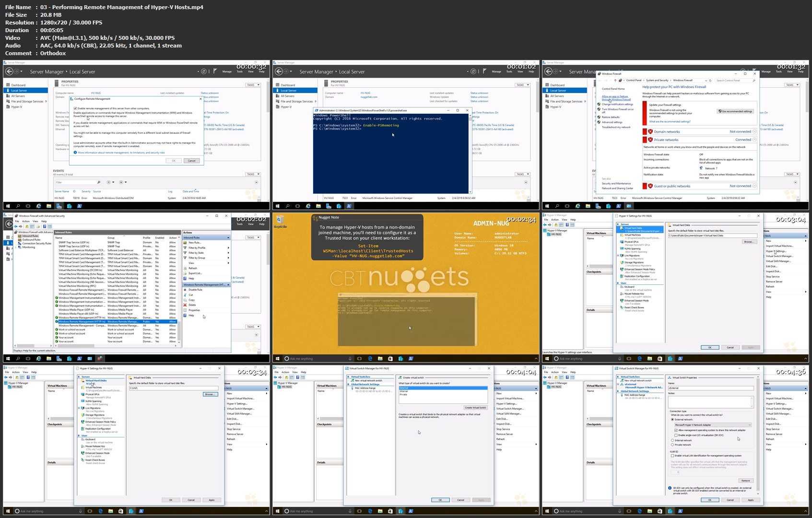Open Microsoft Hyper-V Network Adapter dropdown
812x518 pixels.
click(x=713, y=425)
